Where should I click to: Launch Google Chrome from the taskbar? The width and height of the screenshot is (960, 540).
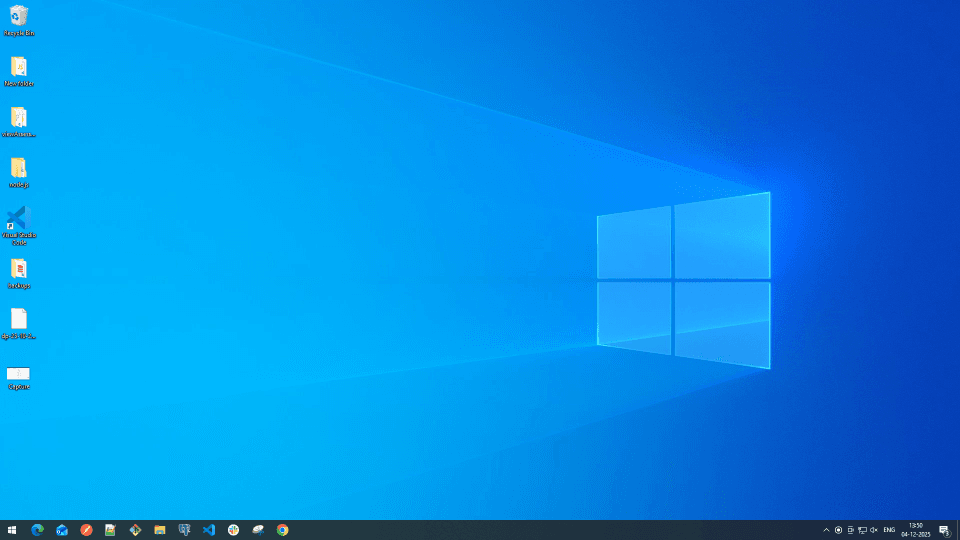pyautogui.click(x=283, y=530)
